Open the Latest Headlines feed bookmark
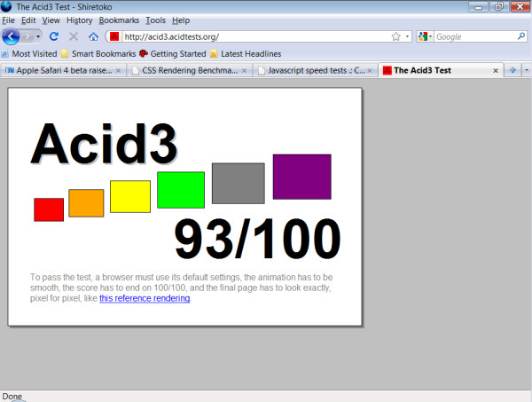Image resolution: width=532 pixels, height=402 pixels. pos(246,53)
